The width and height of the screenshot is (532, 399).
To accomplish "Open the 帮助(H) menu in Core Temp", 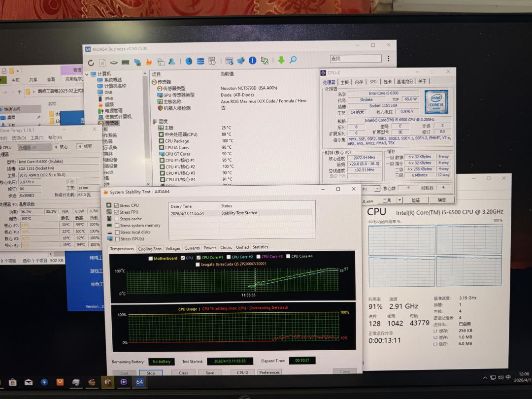I will (55, 137).
